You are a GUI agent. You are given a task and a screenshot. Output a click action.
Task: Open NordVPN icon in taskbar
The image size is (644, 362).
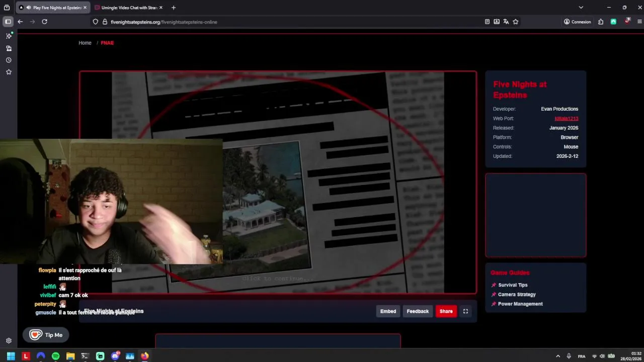click(41, 356)
